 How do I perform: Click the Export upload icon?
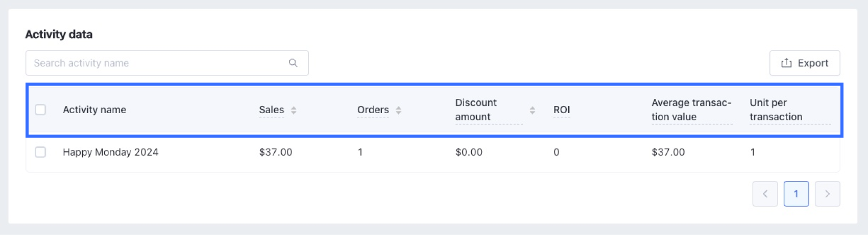point(786,63)
